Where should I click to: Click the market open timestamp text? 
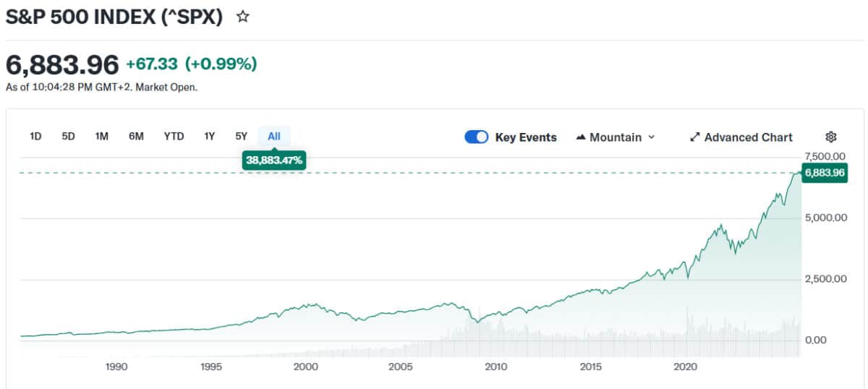101,87
